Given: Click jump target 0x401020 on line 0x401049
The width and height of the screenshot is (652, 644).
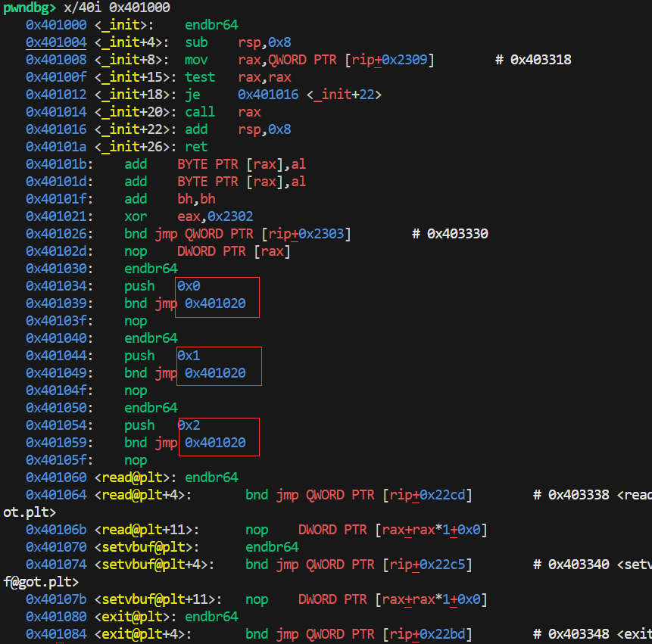Looking at the screenshot, I should coord(215,373).
